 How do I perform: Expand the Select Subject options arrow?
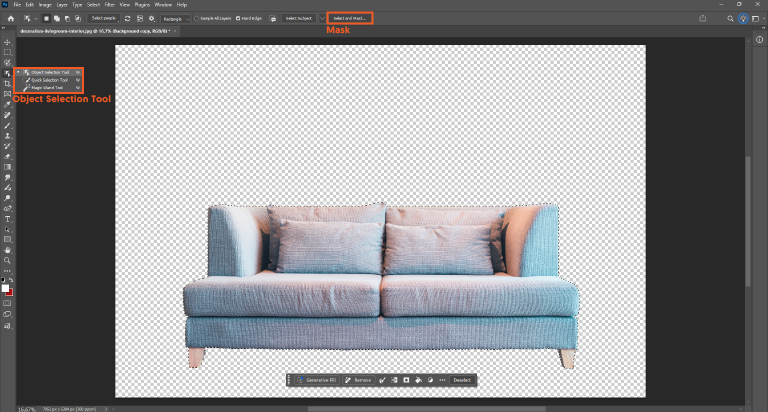pyautogui.click(x=322, y=19)
